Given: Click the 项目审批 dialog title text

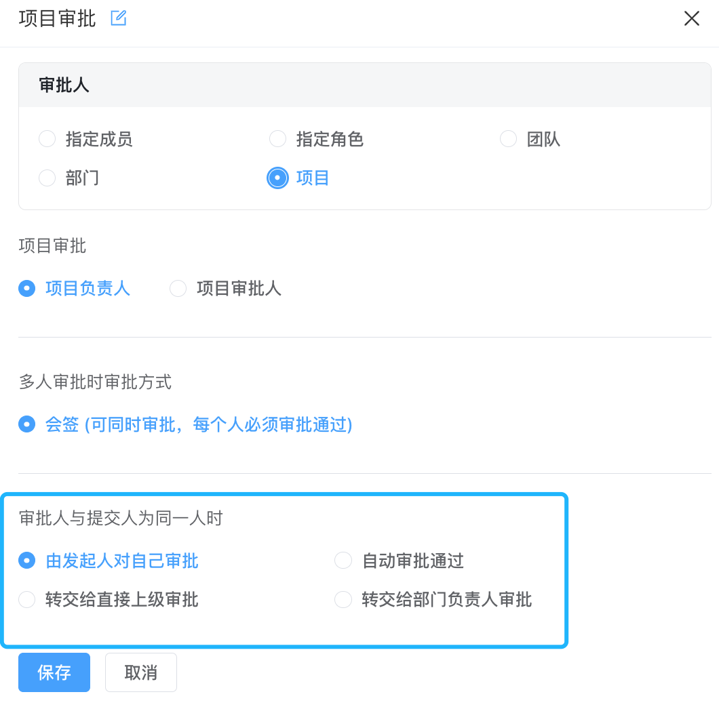Looking at the screenshot, I should pos(57,19).
